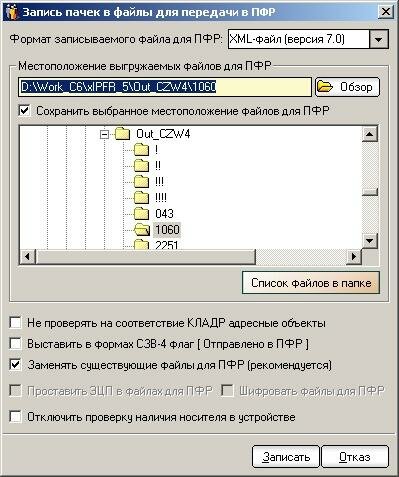Click the vertical scrollbar thumb in folder tree
This screenshot has width=399, height=477.
coord(370,192)
